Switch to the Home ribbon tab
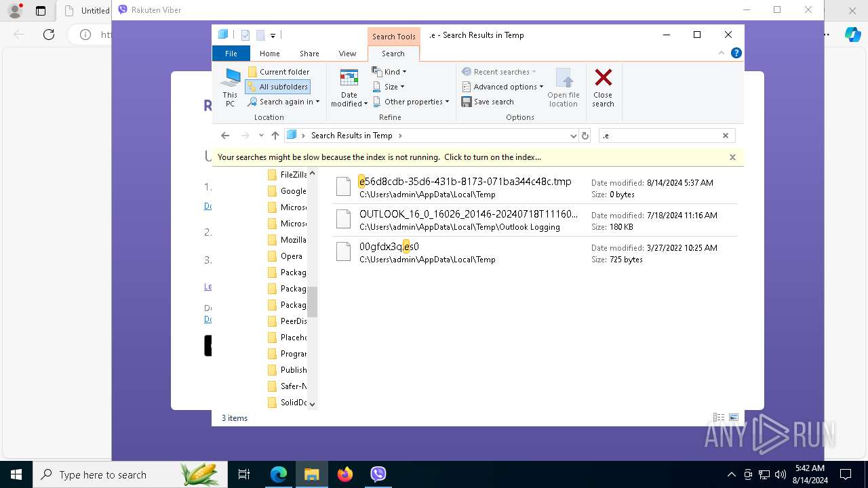Viewport: 868px width, 488px height. (x=269, y=54)
